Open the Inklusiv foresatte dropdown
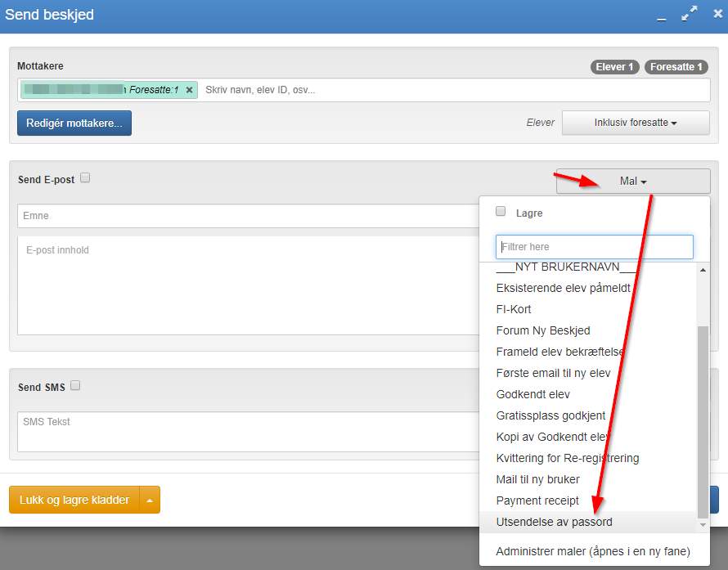Image resolution: width=728 pixels, height=570 pixels. point(636,123)
